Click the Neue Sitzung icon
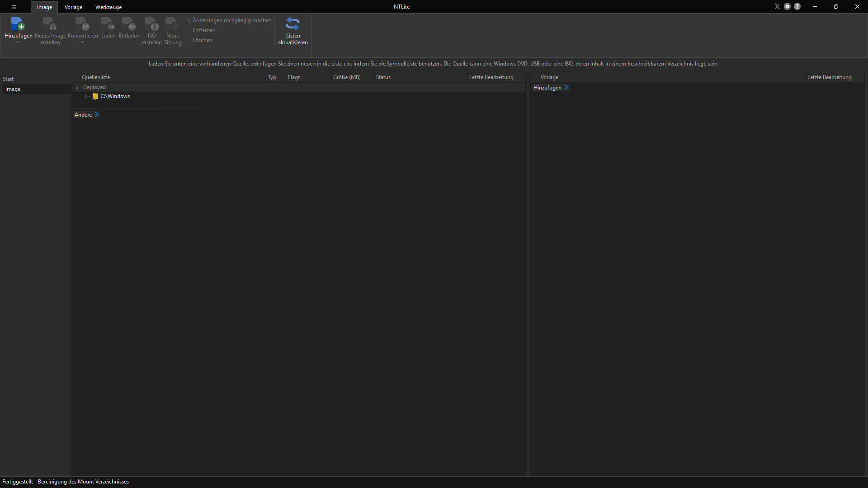868x488 pixels. tap(172, 23)
